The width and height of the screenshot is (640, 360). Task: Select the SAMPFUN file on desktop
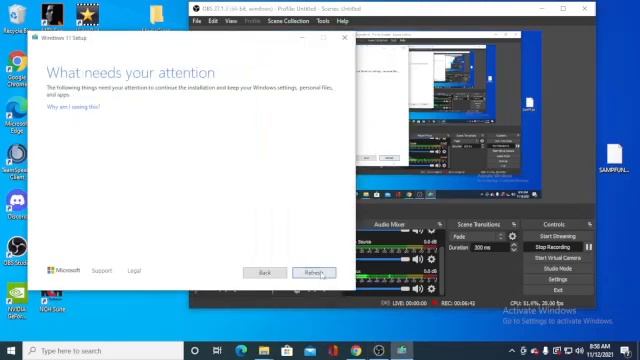pos(614,158)
